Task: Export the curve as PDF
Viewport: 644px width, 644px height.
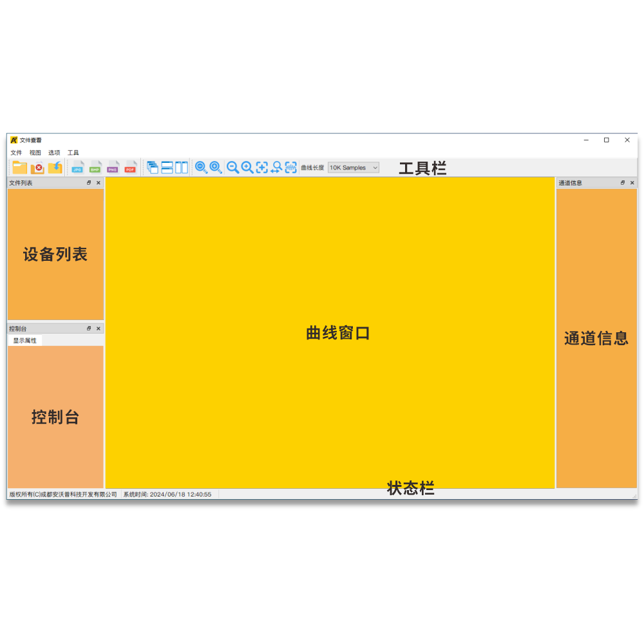Action: (x=129, y=167)
